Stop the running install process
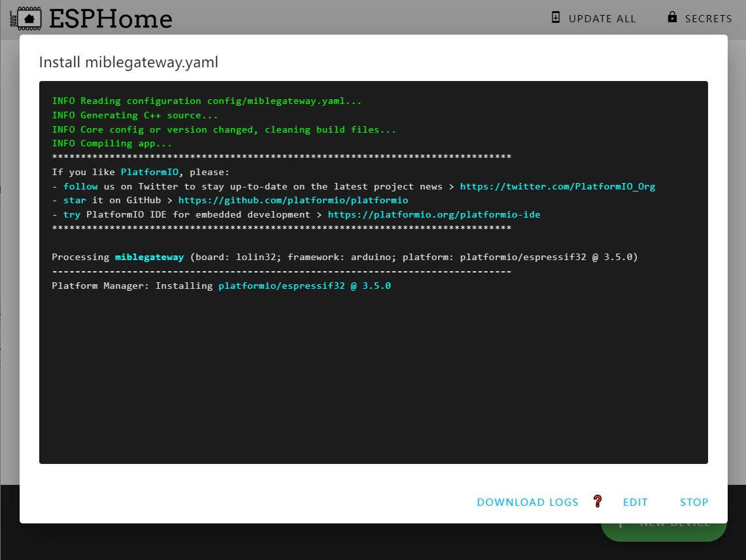Screen dimensions: 746x560 click(694, 502)
